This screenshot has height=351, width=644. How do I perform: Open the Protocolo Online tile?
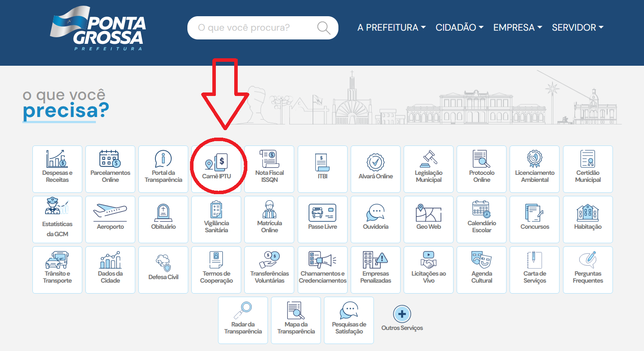click(482, 169)
